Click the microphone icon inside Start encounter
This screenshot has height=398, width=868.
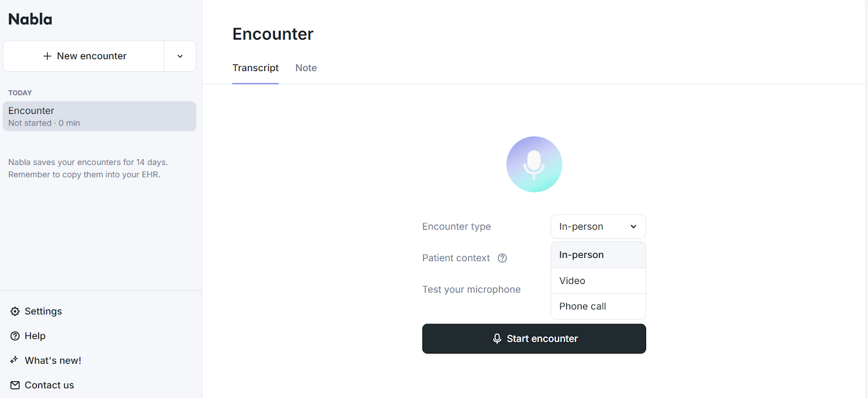tap(497, 339)
